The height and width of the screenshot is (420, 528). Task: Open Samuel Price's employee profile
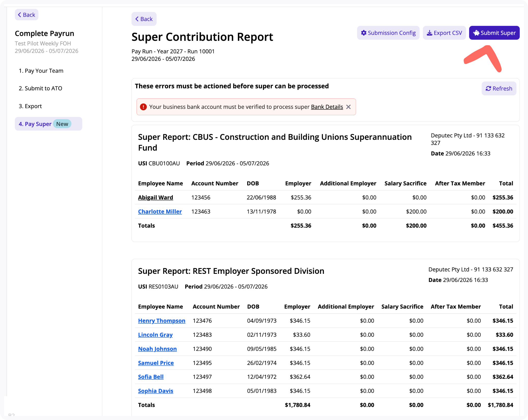[156, 363]
